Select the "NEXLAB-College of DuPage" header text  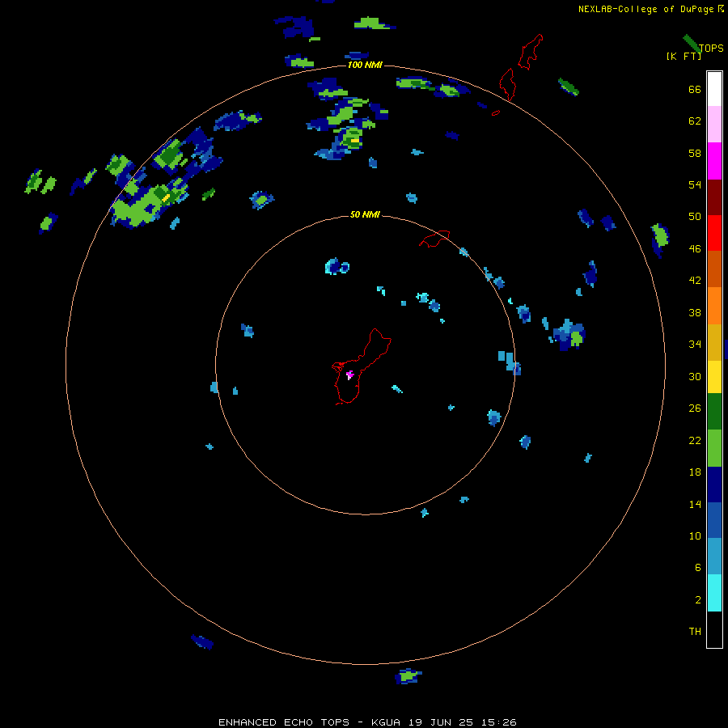pyautogui.click(x=645, y=9)
